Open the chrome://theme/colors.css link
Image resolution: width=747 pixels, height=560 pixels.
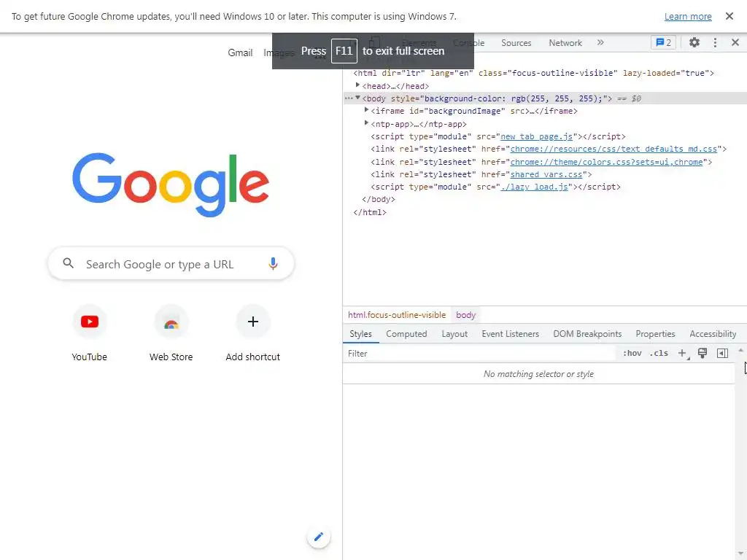point(606,162)
